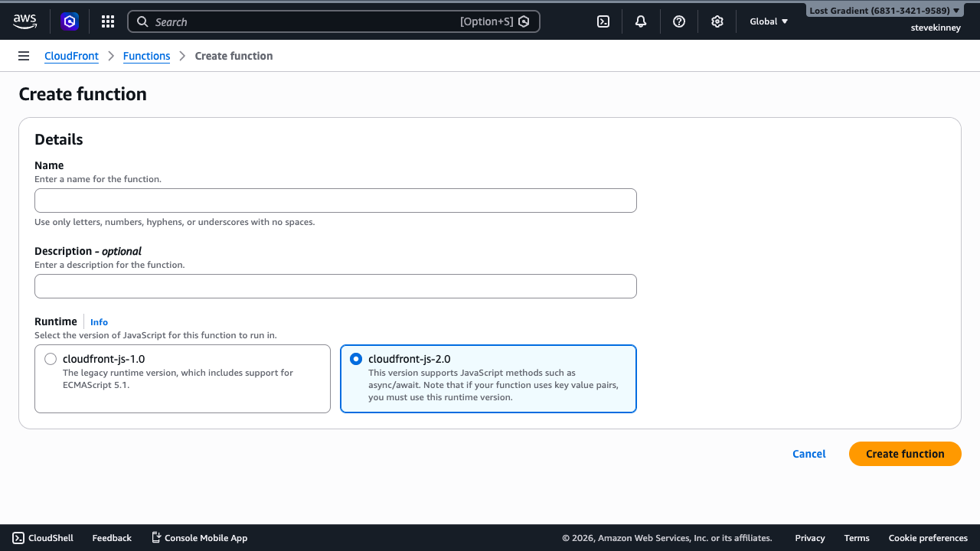Focus the Description optional input field
This screenshot has width=980, height=551.
[x=335, y=286]
